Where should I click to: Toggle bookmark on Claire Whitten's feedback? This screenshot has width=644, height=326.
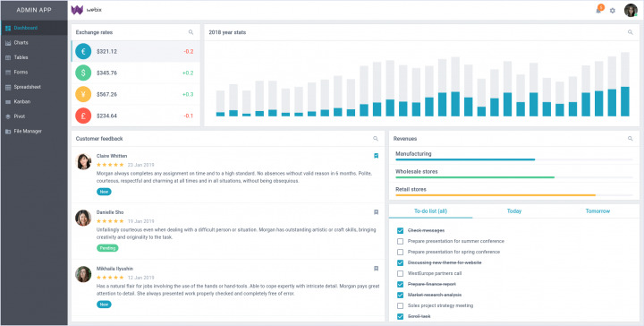click(376, 156)
